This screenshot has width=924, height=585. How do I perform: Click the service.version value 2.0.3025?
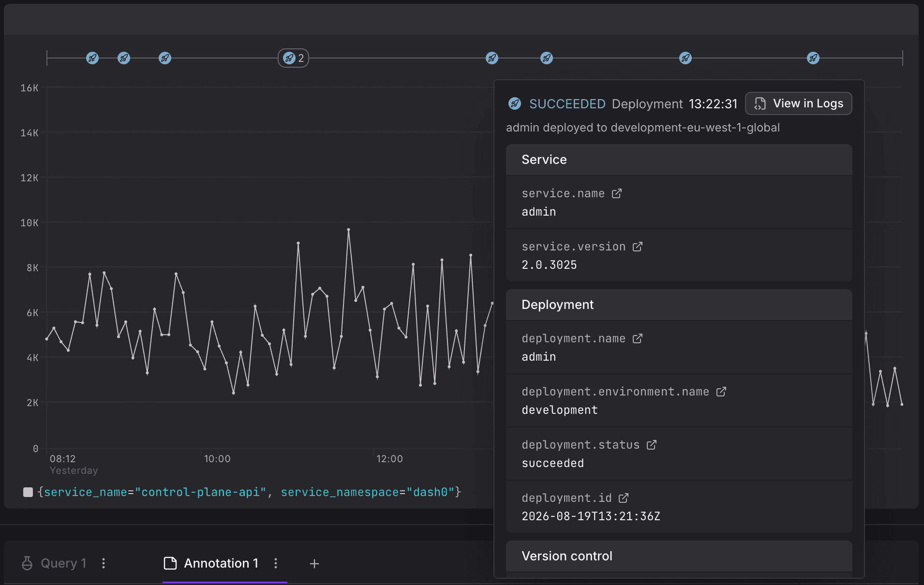(x=549, y=265)
